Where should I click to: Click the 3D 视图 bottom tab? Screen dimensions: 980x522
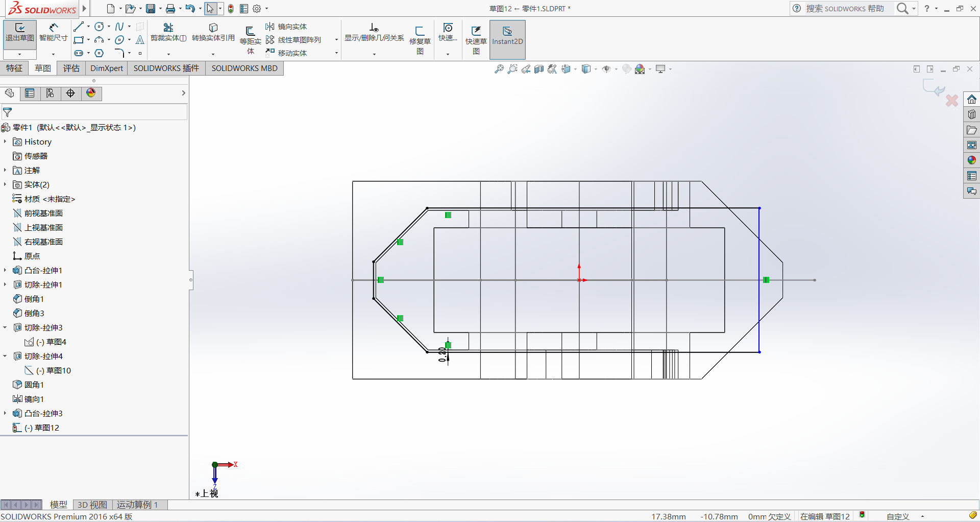click(92, 505)
